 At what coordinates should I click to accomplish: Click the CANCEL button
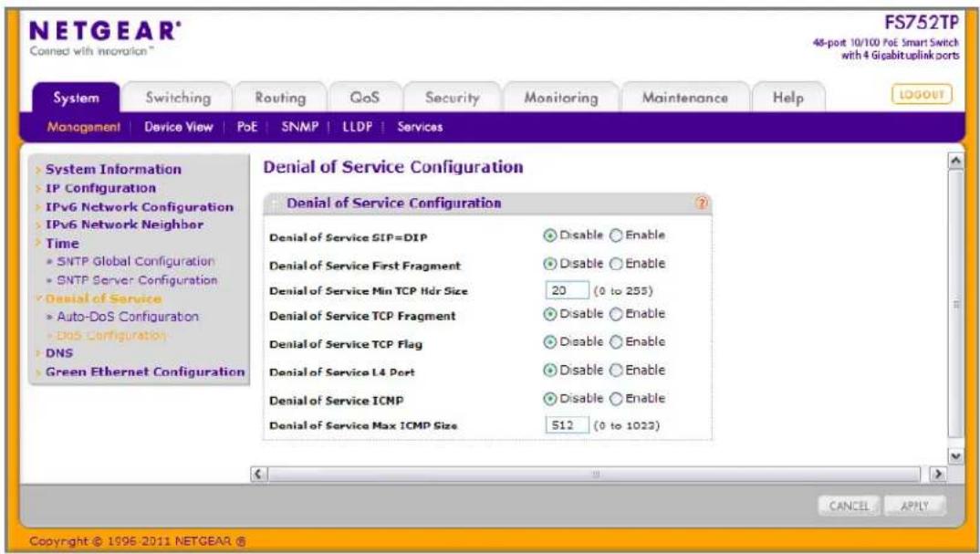(849, 506)
